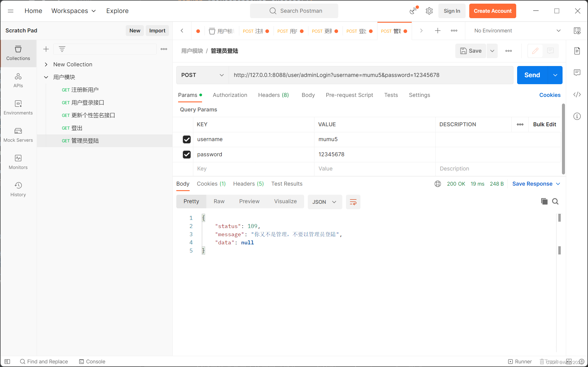Open the No Environment dropdown
The height and width of the screenshot is (367, 588).
click(517, 31)
